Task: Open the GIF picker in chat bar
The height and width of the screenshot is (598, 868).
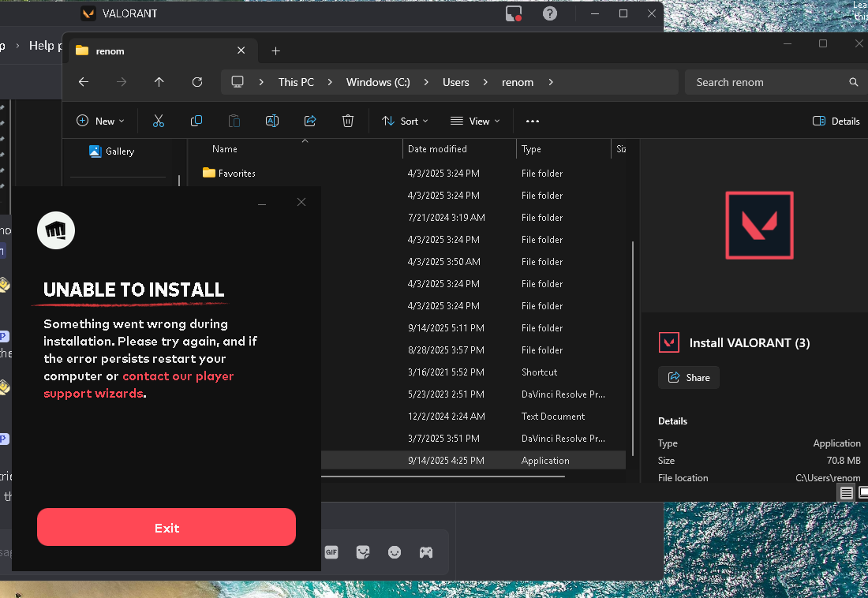Action: click(x=331, y=552)
